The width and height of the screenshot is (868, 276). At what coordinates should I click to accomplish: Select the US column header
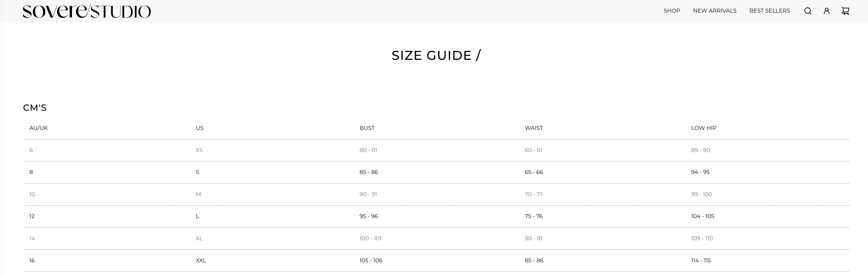pyautogui.click(x=199, y=128)
